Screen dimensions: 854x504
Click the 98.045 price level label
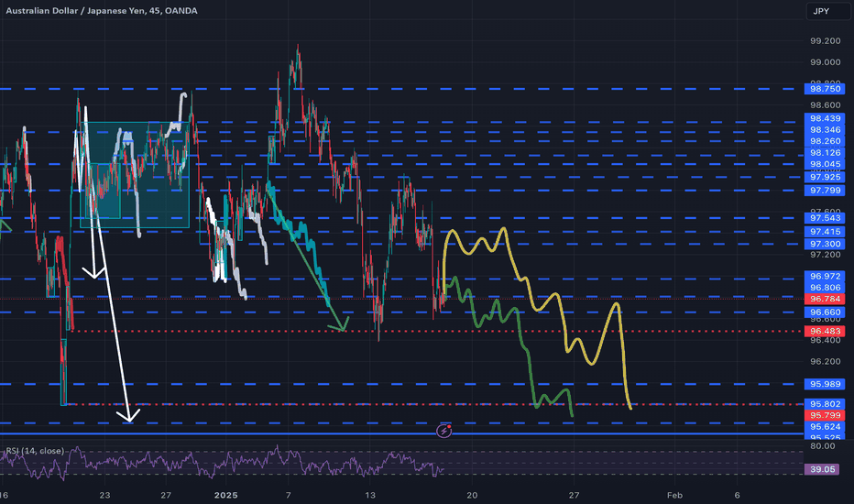825,164
